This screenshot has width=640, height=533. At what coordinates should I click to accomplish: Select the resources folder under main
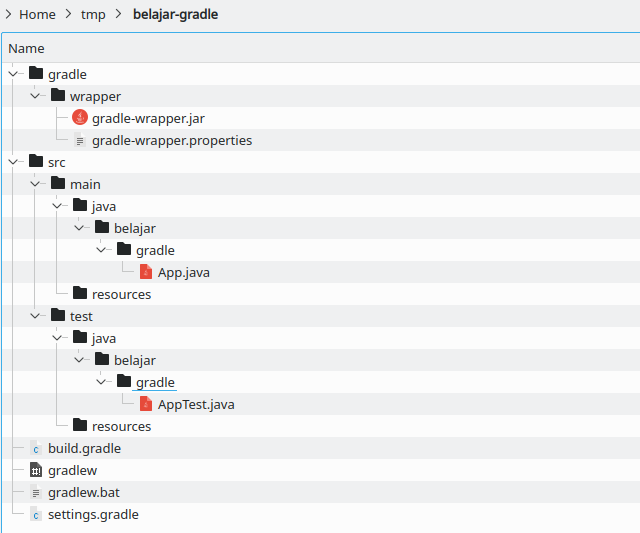121,294
